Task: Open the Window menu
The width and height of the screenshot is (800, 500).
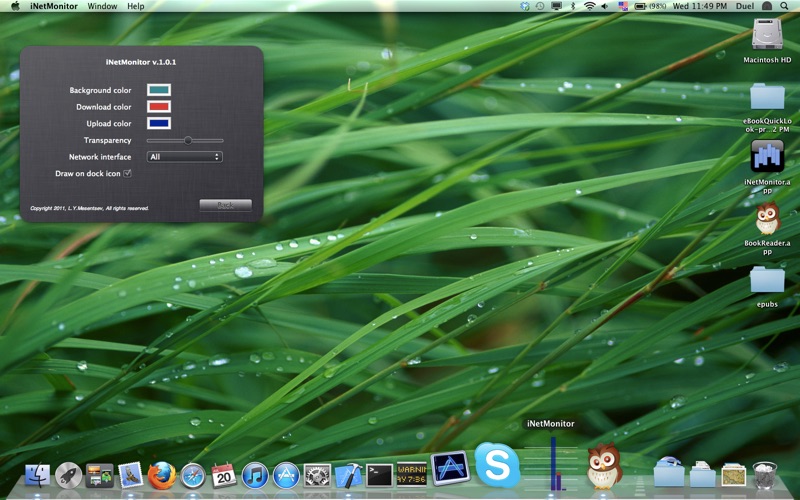Action: pos(102,6)
